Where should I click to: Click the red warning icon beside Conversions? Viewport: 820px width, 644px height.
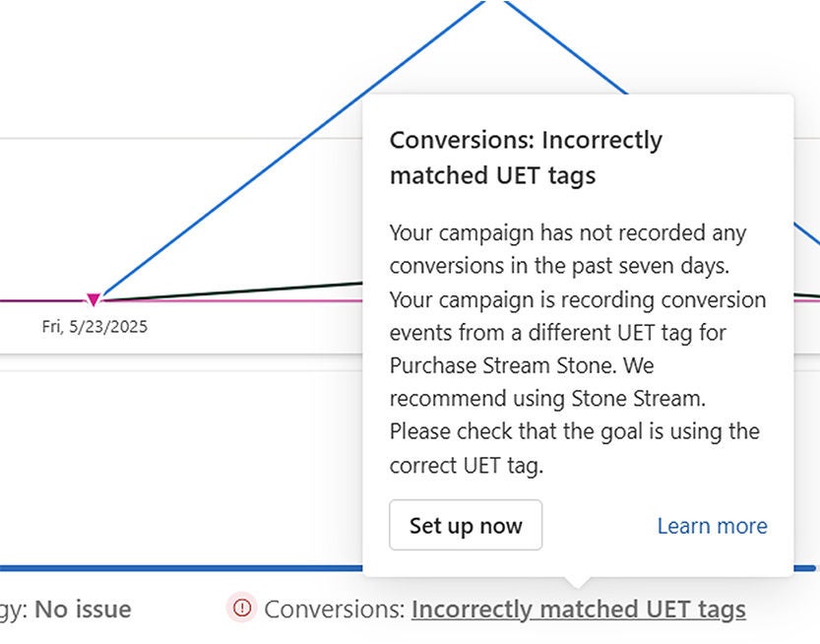click(240, 609)
